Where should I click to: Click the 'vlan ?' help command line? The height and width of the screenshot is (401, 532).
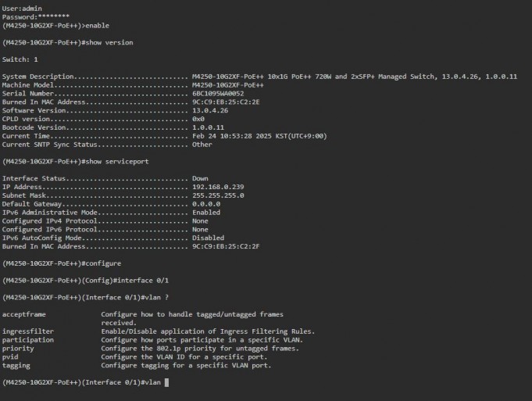(x=85, y=298)
